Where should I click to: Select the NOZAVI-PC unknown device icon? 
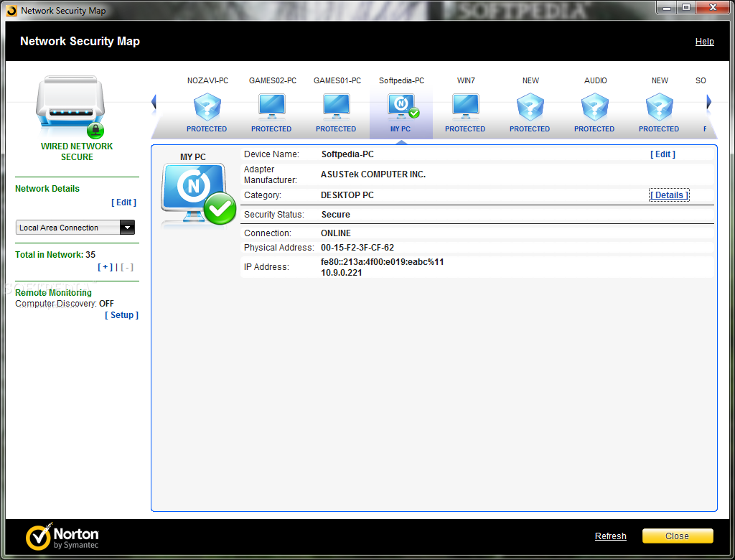coord(207,106)
